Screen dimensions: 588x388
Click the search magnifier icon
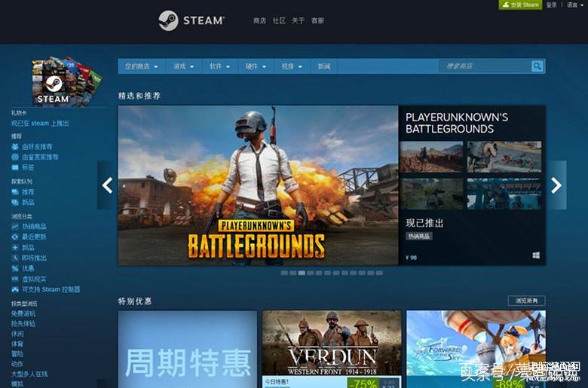tap(537, 66)
